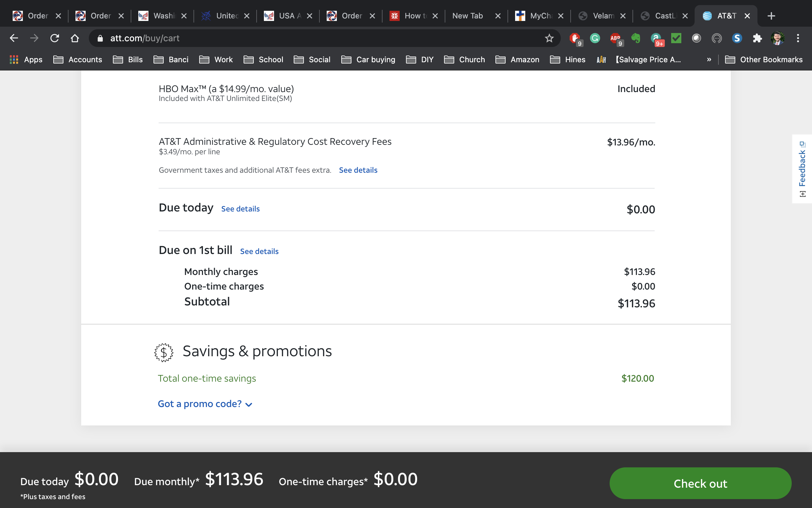The image size is (812, 508).
Task: Open the Feedback side tab
Action: pos(802,169)
